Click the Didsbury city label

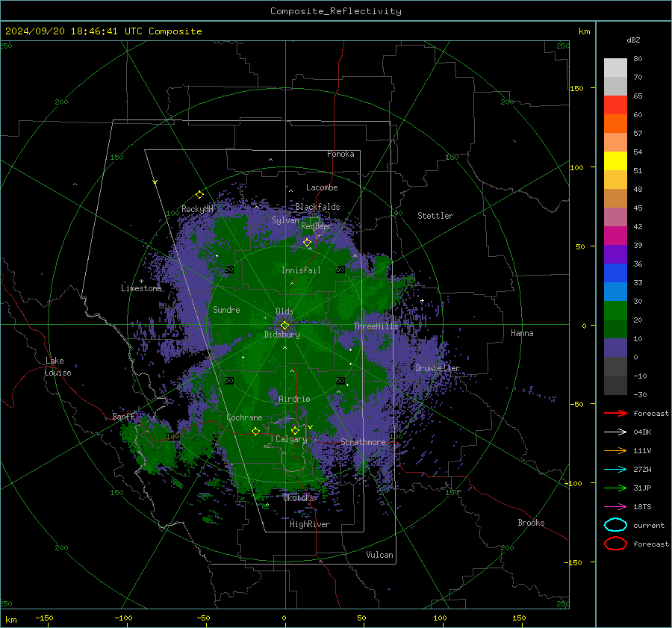coord(281,335)
